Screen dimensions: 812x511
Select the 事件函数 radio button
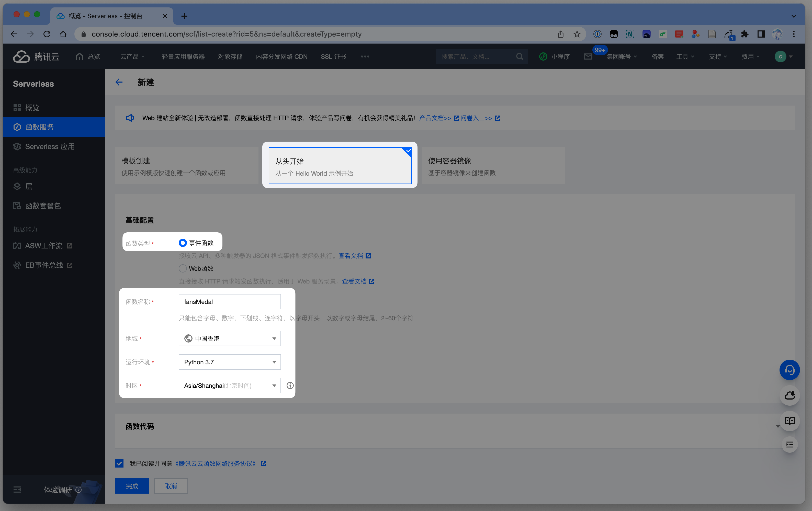point(183,243)
